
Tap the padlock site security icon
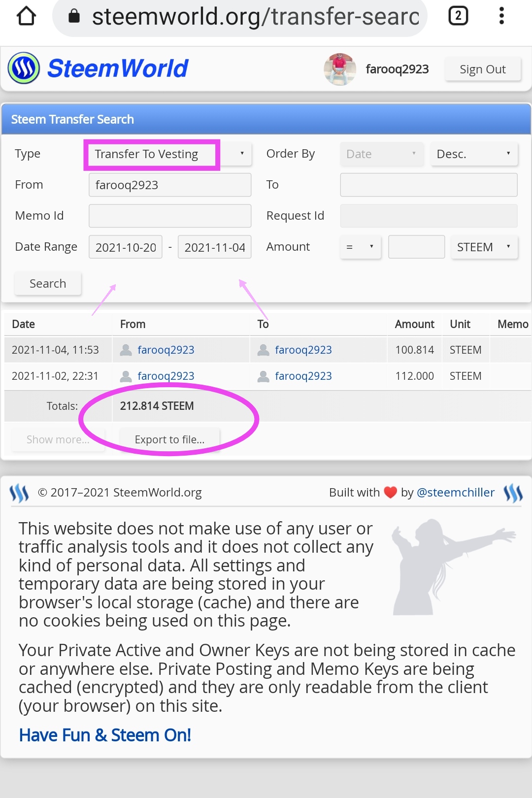[x=74, y=16]
